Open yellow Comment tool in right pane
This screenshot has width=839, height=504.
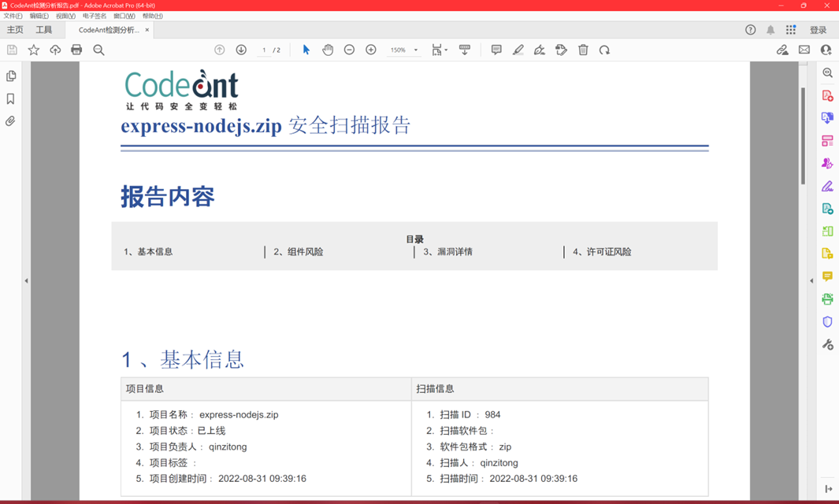pyautogui.click(x=828, y=276)
